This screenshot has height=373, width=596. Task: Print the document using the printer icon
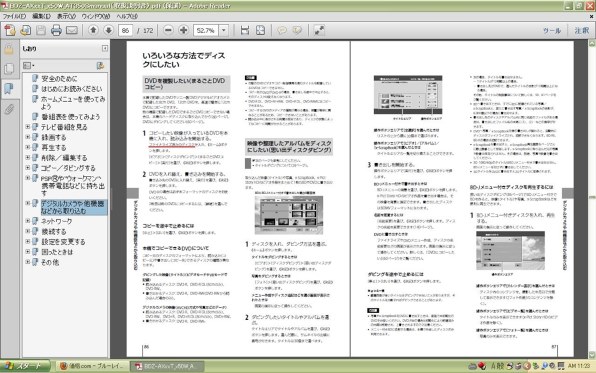[56, 30]
